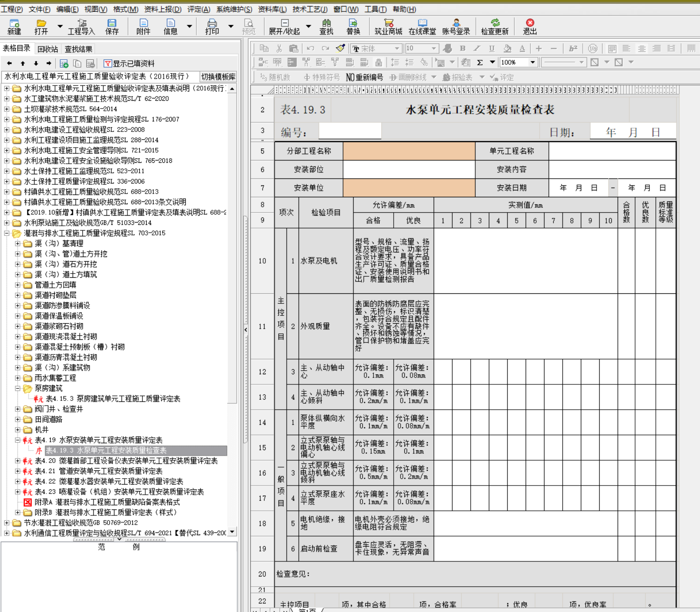The height and width of the screenshot is (612, 700).
Task: Expand the 田间道路 tree folder
Action: click(x=17, y=419)
